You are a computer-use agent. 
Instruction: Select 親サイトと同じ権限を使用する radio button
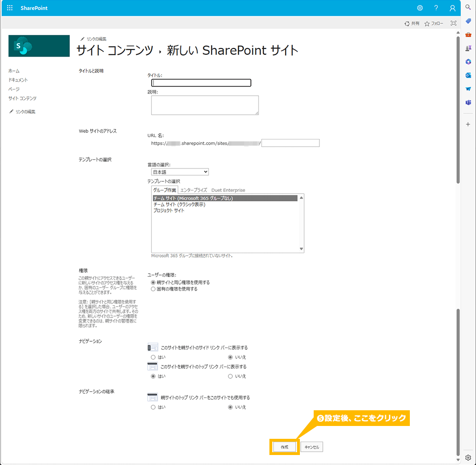point(153,282)
